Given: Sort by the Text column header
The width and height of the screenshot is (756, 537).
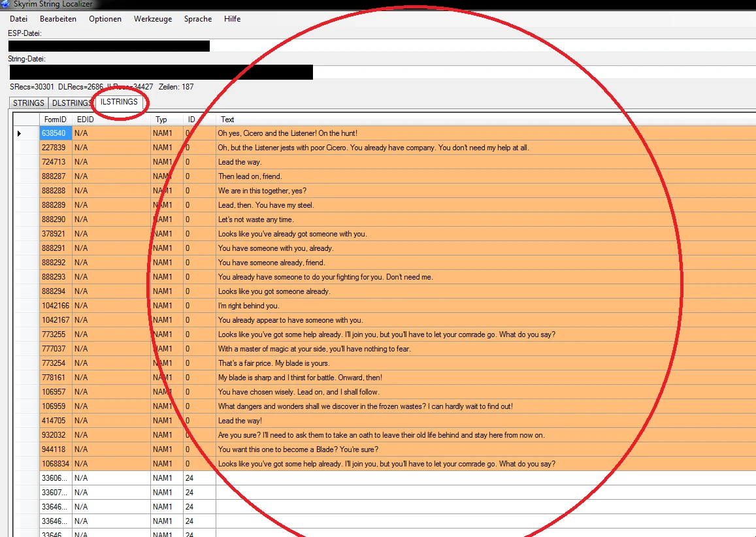Looking at the screenshot, I should pos(486,119).
